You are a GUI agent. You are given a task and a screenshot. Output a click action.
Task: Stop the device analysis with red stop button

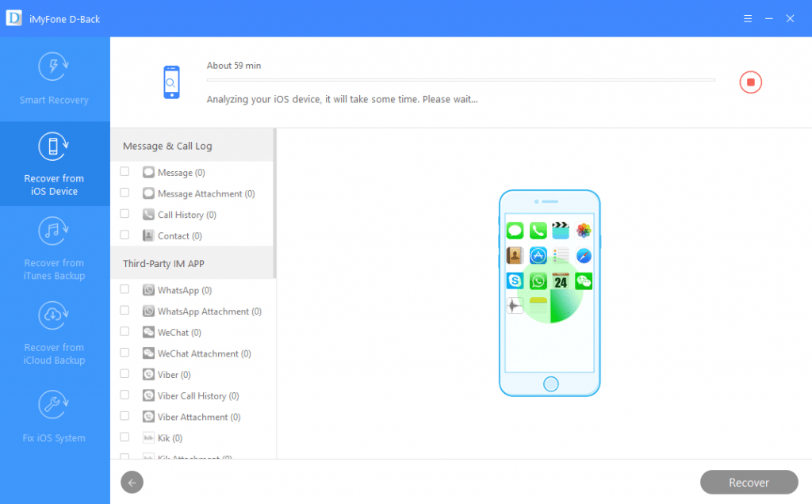point(750,82)
